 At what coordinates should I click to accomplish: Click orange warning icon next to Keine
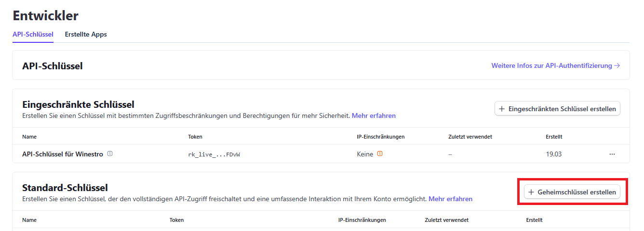point(380,154)
